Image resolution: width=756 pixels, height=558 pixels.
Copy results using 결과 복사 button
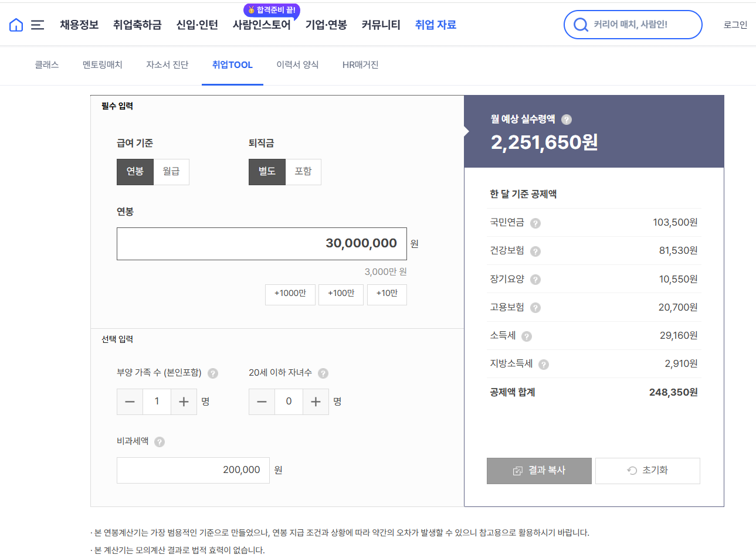(538, 470)
